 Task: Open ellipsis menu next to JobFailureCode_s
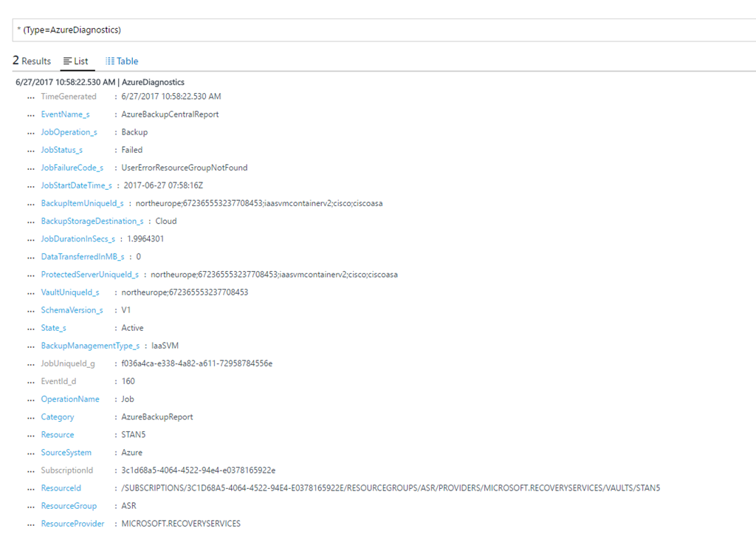click(30, 168)
